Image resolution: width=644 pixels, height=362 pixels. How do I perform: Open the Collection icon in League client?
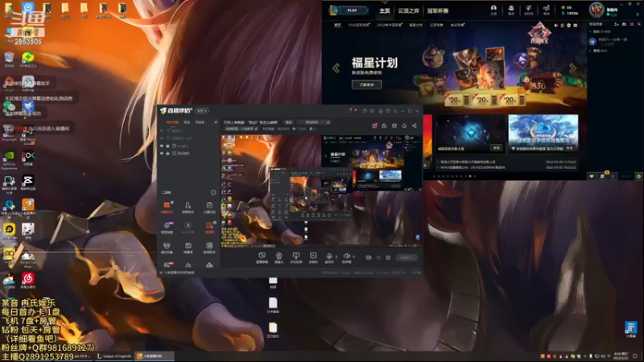(511, 10)
